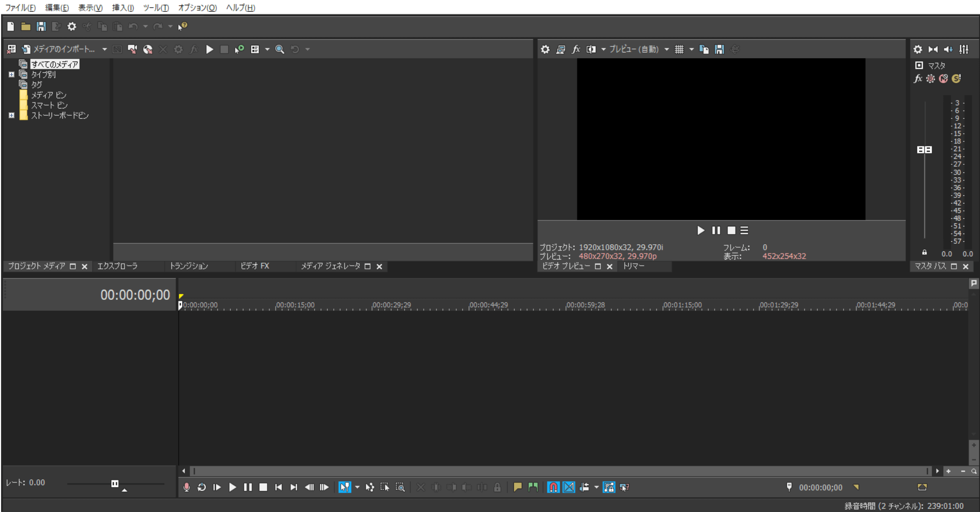The width and height of the screenshot is (980, 512).
Task: Expand the タイプ別 tree node
Action: [x=11, y=74]
